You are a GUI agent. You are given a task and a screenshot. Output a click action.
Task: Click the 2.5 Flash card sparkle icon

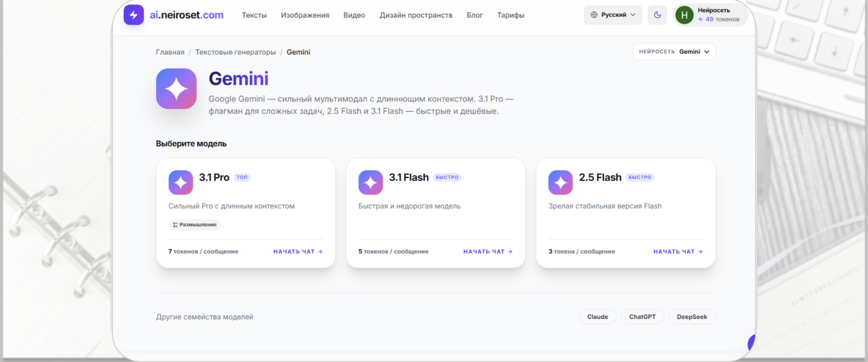tap(561, 183)
